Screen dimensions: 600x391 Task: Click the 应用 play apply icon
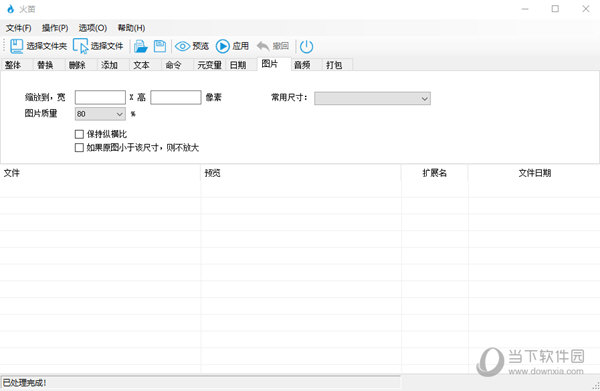click(223, 46)
